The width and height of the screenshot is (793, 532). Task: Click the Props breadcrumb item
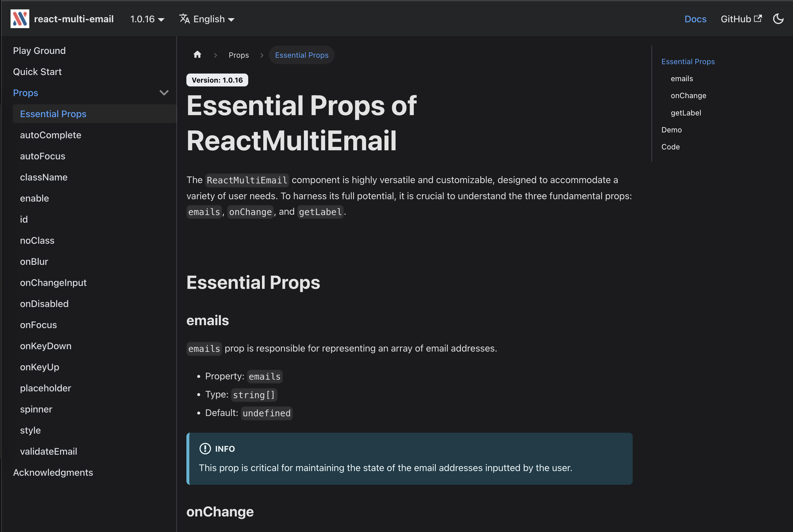pyautogui.click(x=239, y=55)
